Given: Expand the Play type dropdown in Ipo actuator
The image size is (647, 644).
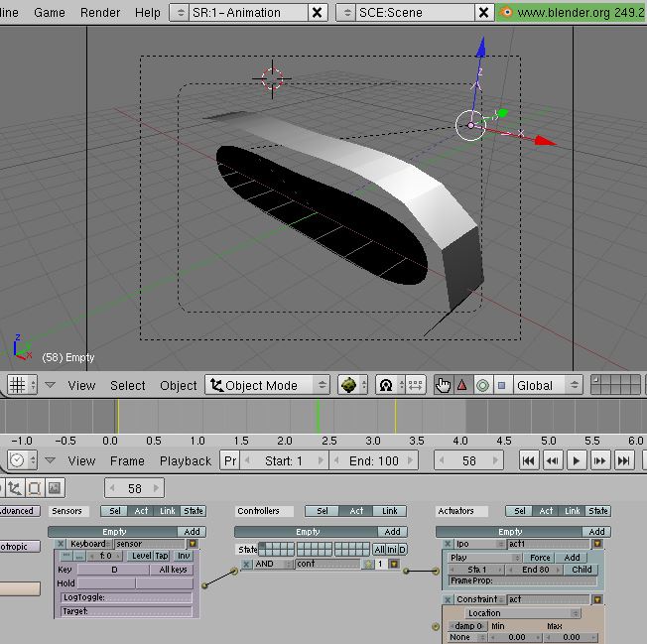Looking at the screenshot, I should [483, 558].
